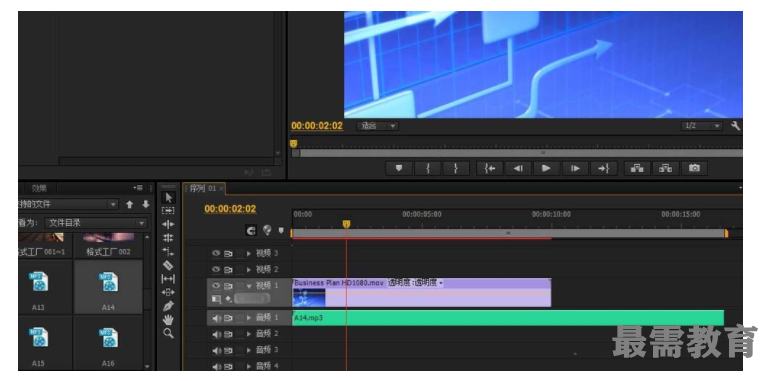Select the Pen tool in toolbar
The image size is (764, 381).
click(168, 306)
